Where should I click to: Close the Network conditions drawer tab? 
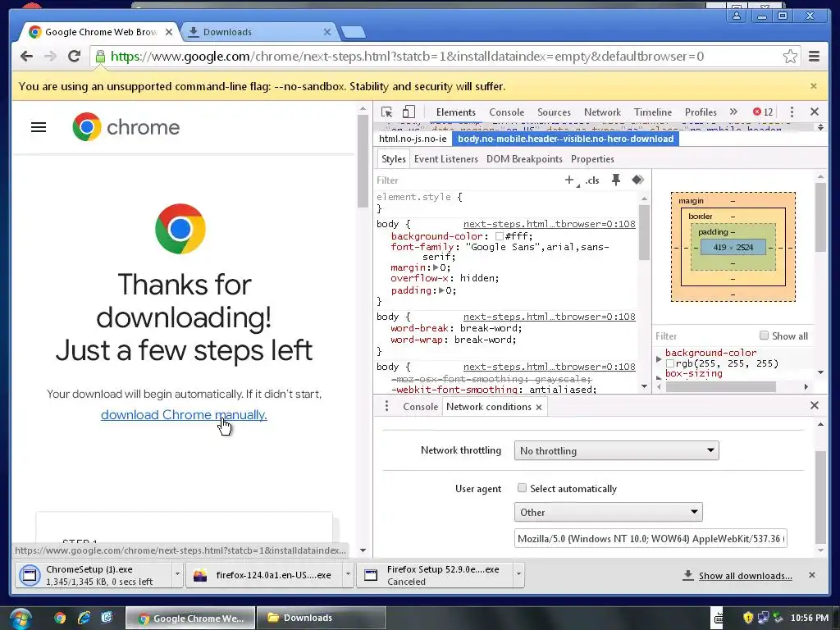tap(539, 407)
